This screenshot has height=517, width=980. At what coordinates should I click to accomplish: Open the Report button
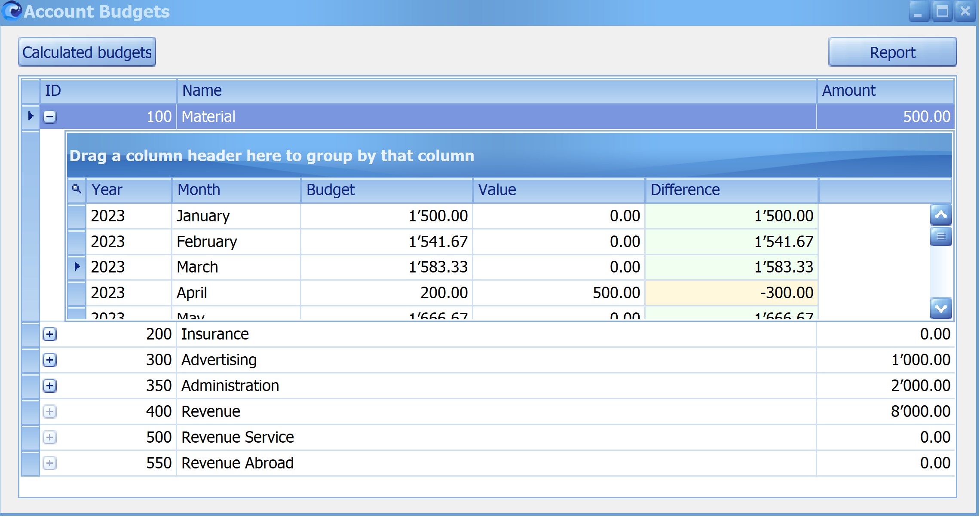coord(892,52)
